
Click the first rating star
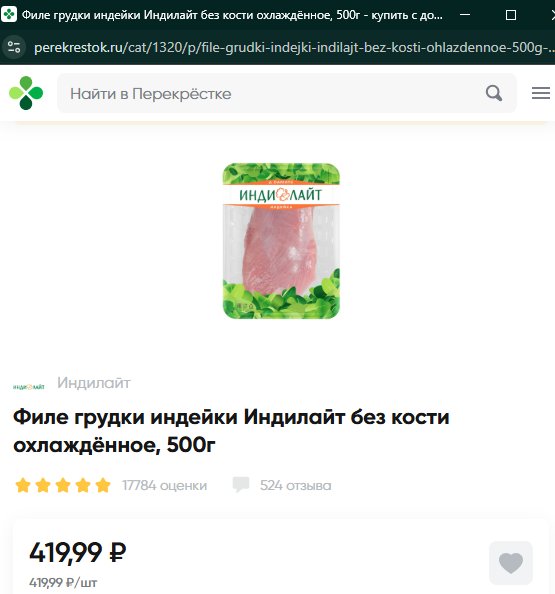(23, 485)
